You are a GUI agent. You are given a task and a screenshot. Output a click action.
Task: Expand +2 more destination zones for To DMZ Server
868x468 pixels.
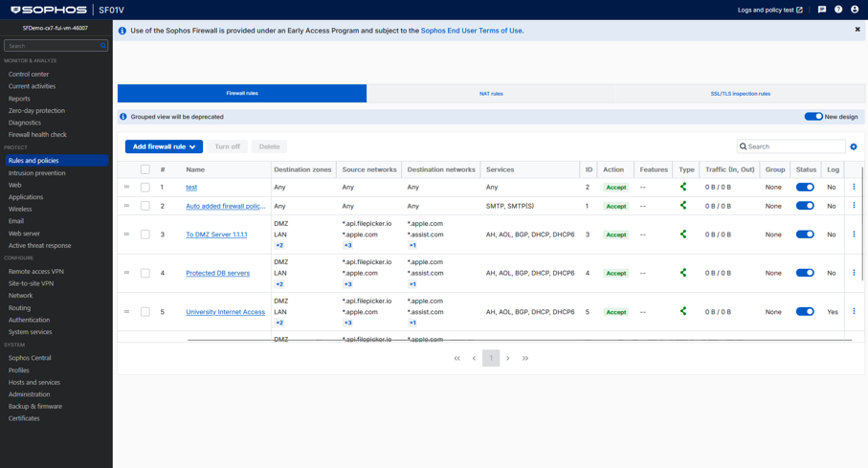(x=279, y=245)
